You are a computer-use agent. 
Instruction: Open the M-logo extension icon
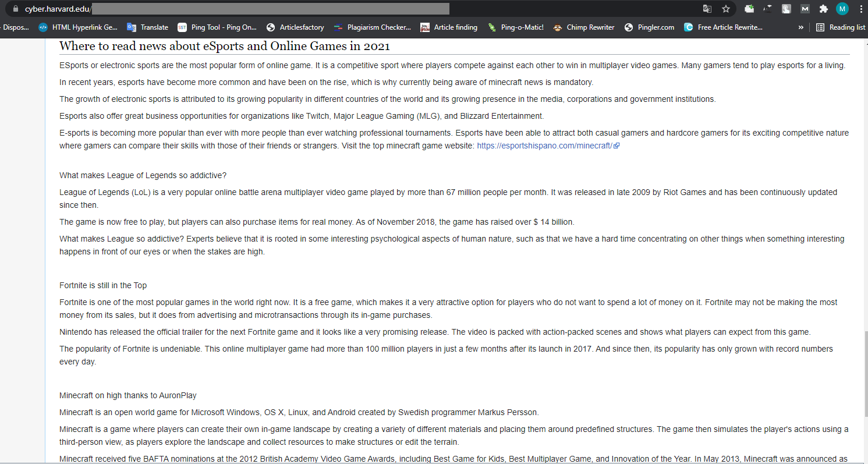click(x=805, y=9)
